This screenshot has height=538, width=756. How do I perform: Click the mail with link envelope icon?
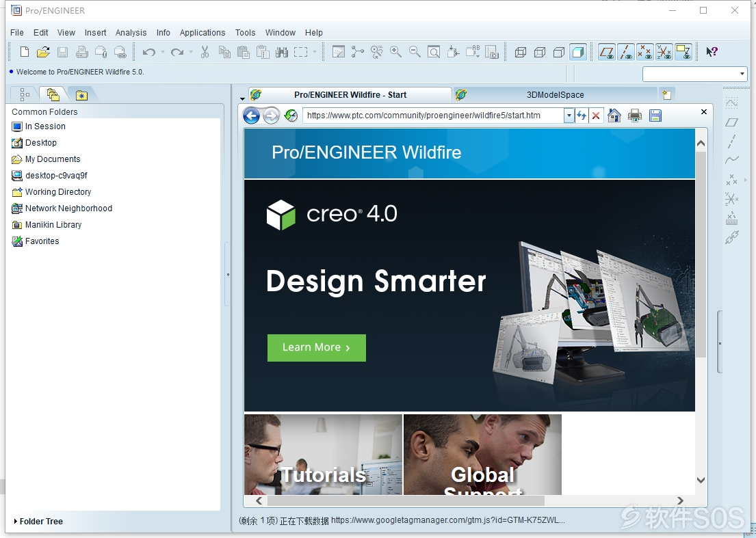(120, 51)
